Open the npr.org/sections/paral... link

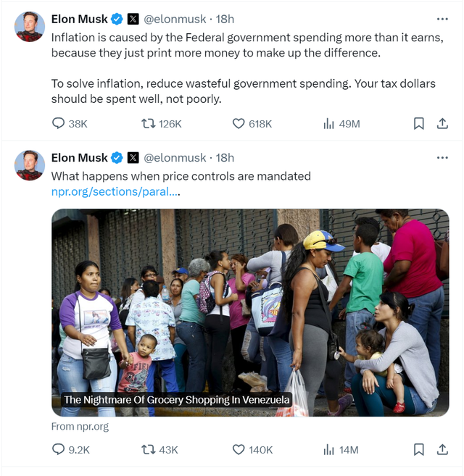(115, 192)
